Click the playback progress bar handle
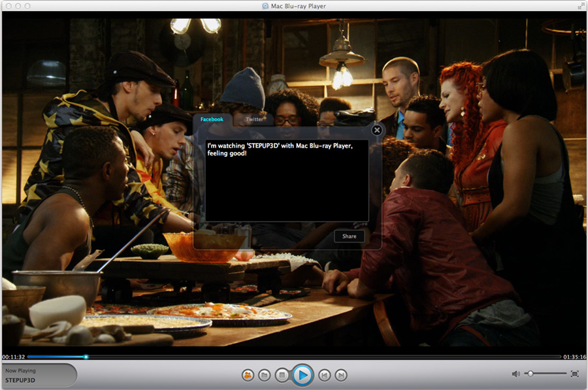Viewport: 588px width, 390px height. tap(86, 357)
